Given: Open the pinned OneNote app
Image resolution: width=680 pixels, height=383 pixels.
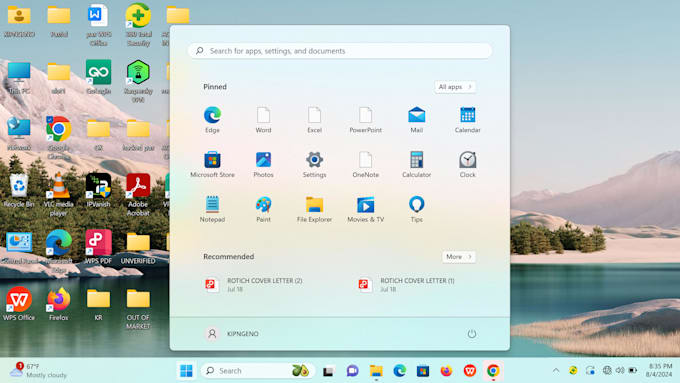Looking at the screenshot, I should tap(366, 164).
